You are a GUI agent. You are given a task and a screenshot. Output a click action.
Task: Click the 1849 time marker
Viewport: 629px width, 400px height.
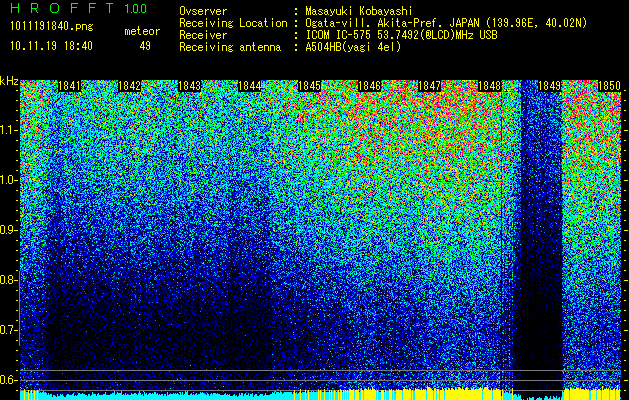click(x=550, y=86)
